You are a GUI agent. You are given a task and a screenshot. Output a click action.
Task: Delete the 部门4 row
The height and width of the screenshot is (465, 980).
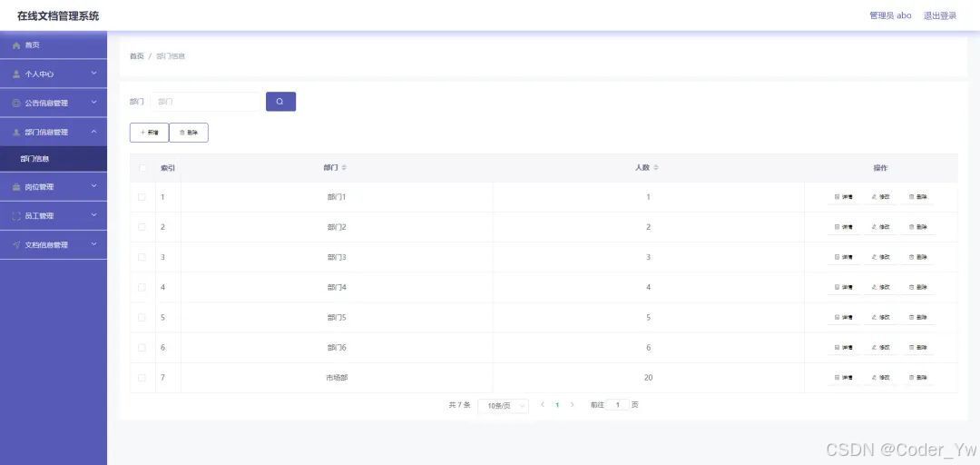[917, 287]
